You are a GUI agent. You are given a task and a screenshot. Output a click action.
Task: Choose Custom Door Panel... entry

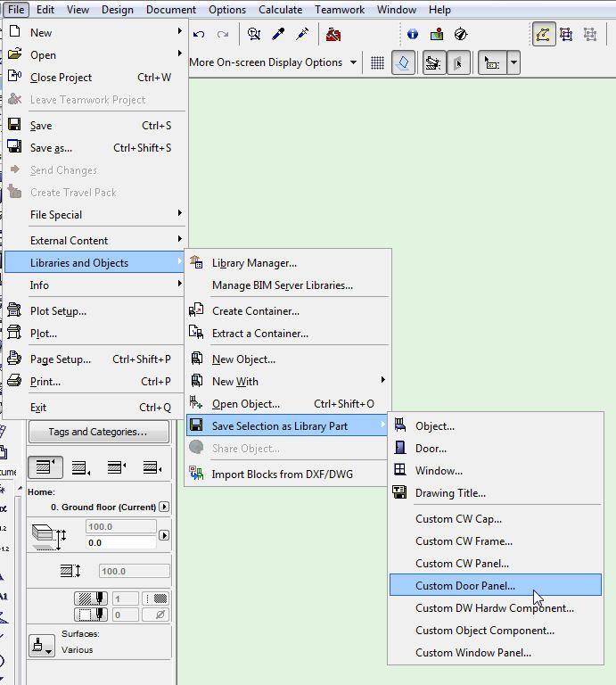[x=495, y=585]
